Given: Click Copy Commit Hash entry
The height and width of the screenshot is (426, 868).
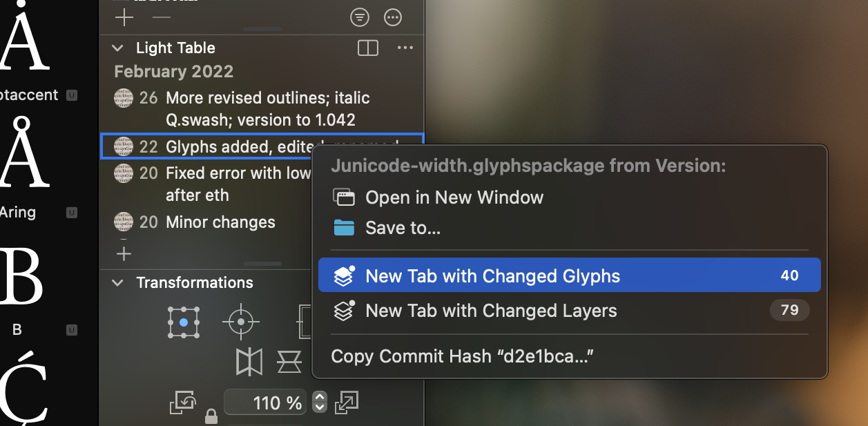Looking at the screenshot, I should (462, 356).
